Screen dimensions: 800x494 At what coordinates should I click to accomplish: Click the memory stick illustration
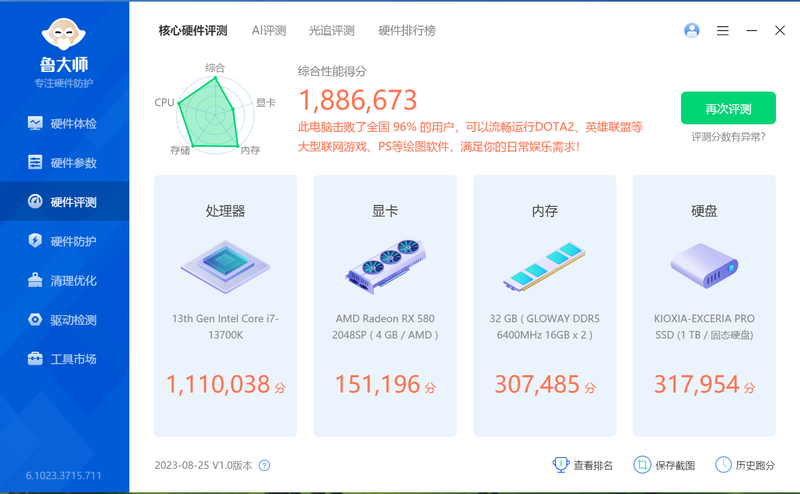[x=544, y=267]
